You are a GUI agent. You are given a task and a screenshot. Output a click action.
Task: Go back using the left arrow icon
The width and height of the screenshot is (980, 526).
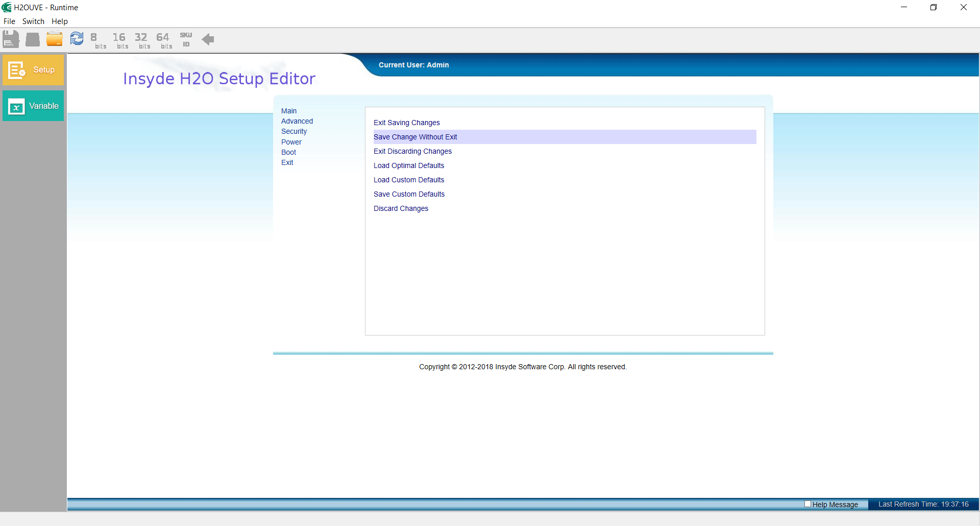pyautogui.click(x=208, y=39)
